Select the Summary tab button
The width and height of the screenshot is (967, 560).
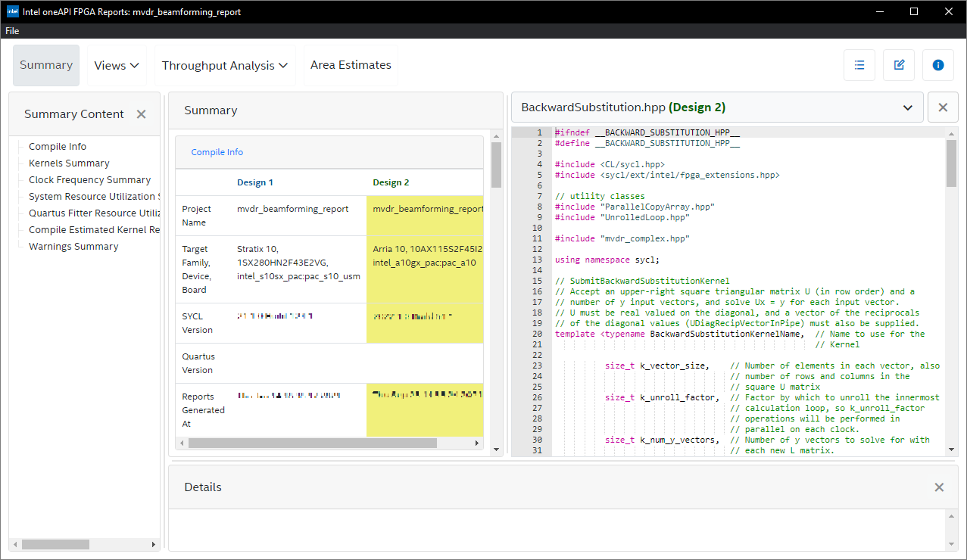tap(46, 65)
